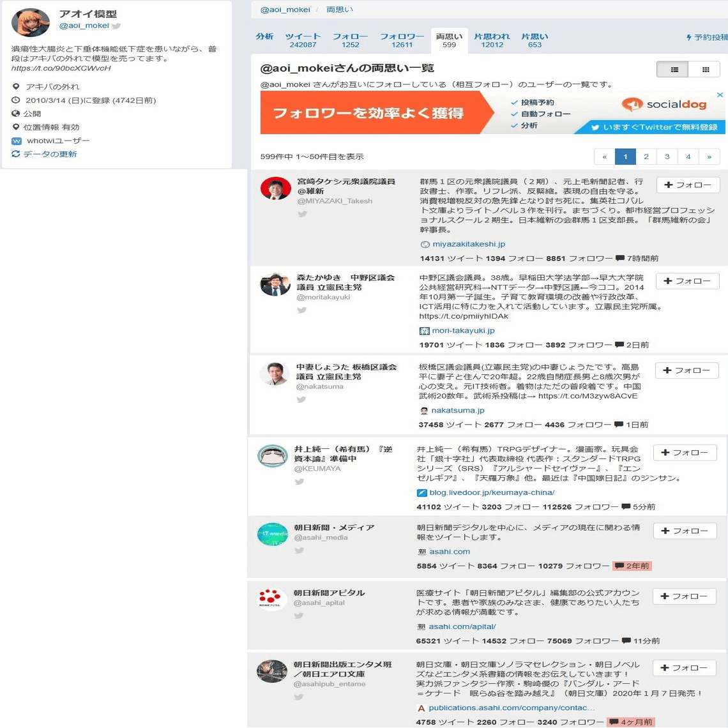Click previous page « arrow
728x728 pixels.
coord(605,157)
